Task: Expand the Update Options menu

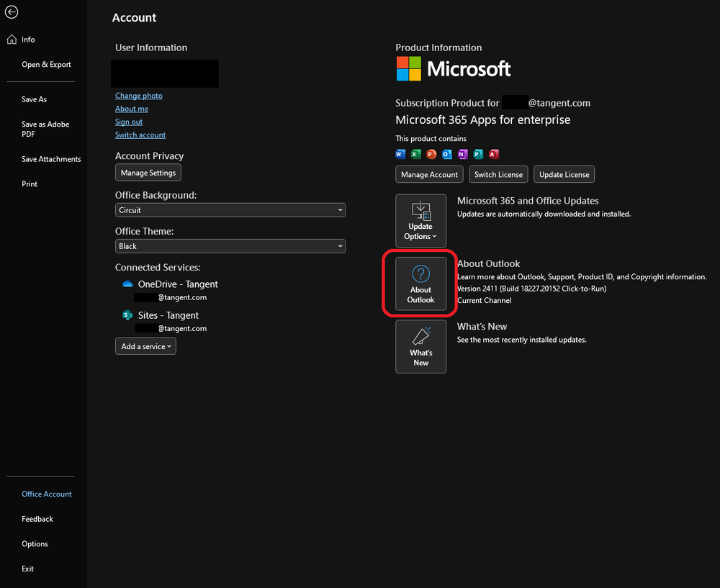Action: (420, 221)
